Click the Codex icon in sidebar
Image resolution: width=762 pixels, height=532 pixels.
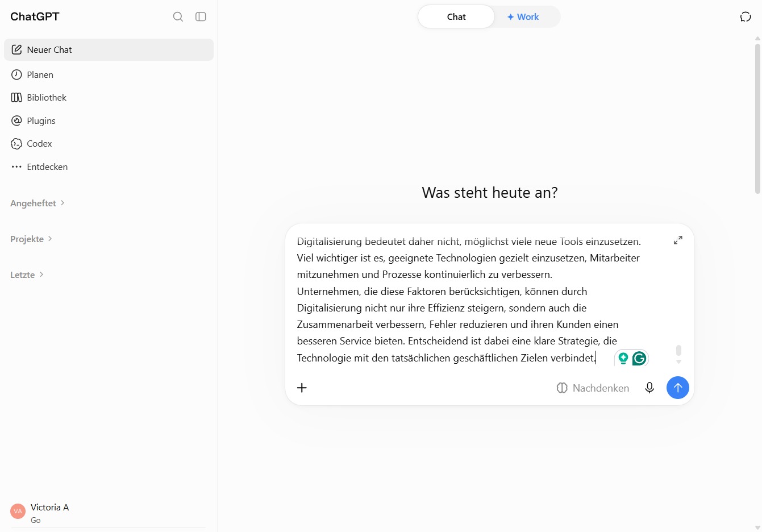point(16,144)
